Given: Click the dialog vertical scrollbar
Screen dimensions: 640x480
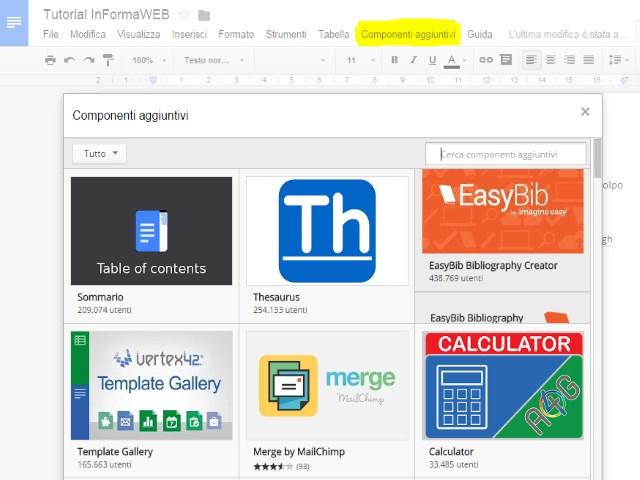Looking at the screenshot, I should (598, 158).
